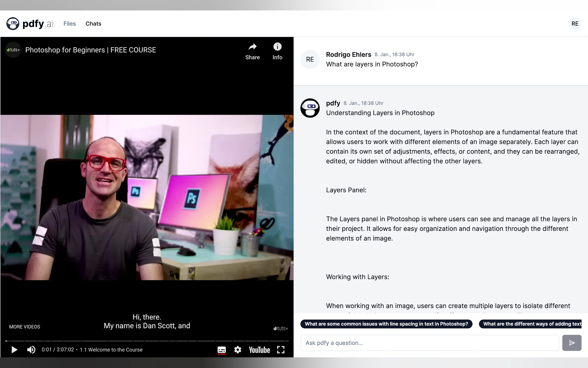The height and width of the screenshot is (368, 588).
Task: Mute the video volume speaker icon
Action: (x=31, y=350)
